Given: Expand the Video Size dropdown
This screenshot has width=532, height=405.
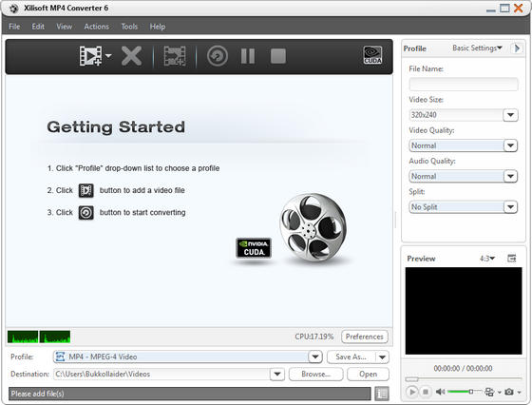Looking at the screenshot, I should (x=510, y=115).
